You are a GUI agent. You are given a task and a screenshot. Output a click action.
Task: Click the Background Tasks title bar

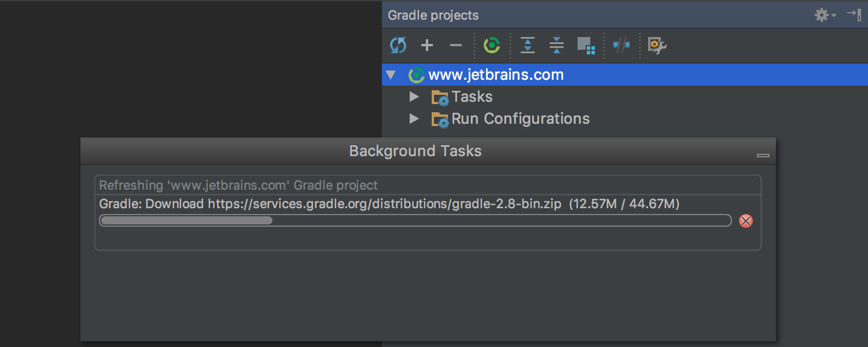click(x=415, y=152)
